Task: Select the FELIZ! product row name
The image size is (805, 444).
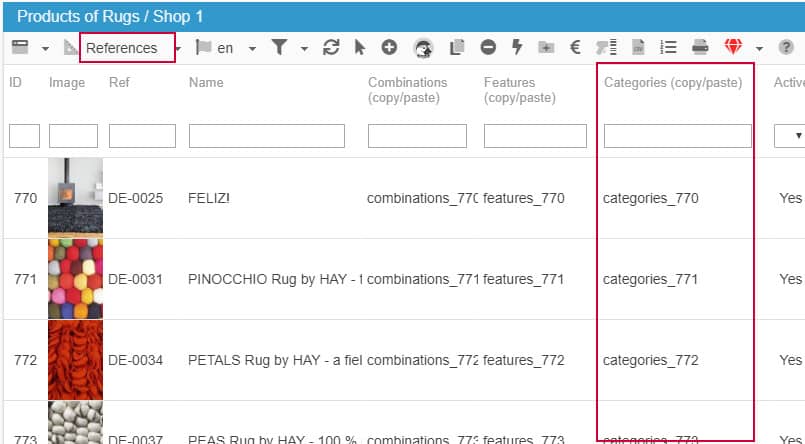Action: point(209,198)
